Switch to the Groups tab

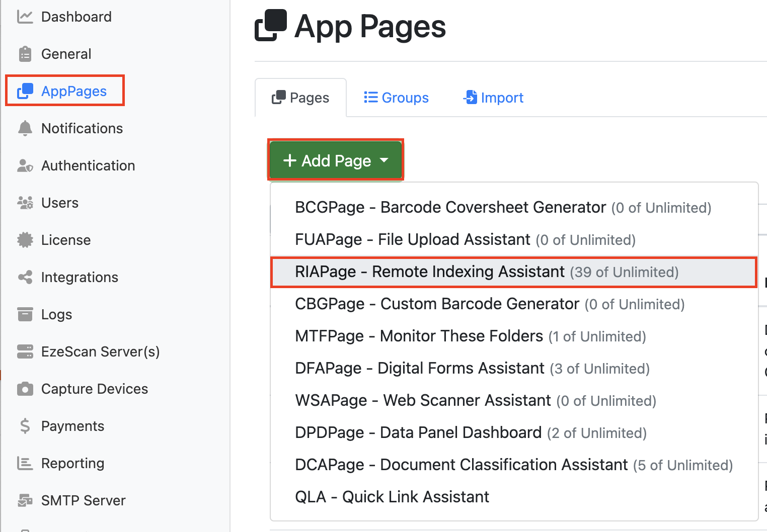396,98
